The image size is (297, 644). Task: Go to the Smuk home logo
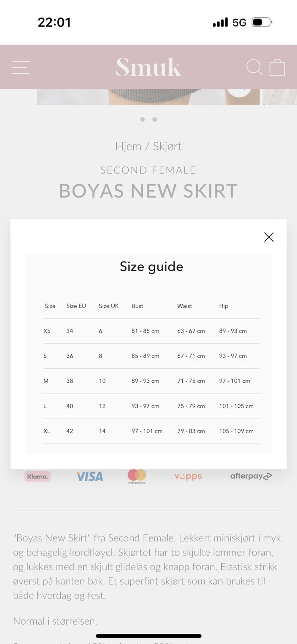point(148,67)
